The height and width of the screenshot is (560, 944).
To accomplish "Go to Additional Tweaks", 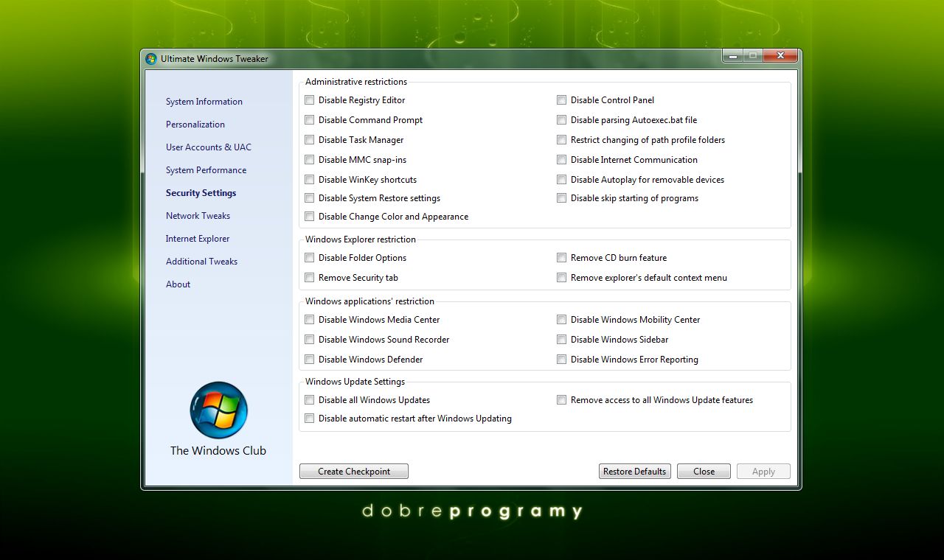I will (202, 262).
